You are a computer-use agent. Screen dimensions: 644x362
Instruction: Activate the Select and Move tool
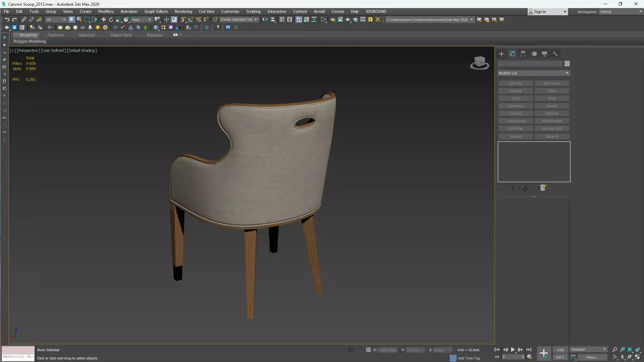[x=103, y=19]
